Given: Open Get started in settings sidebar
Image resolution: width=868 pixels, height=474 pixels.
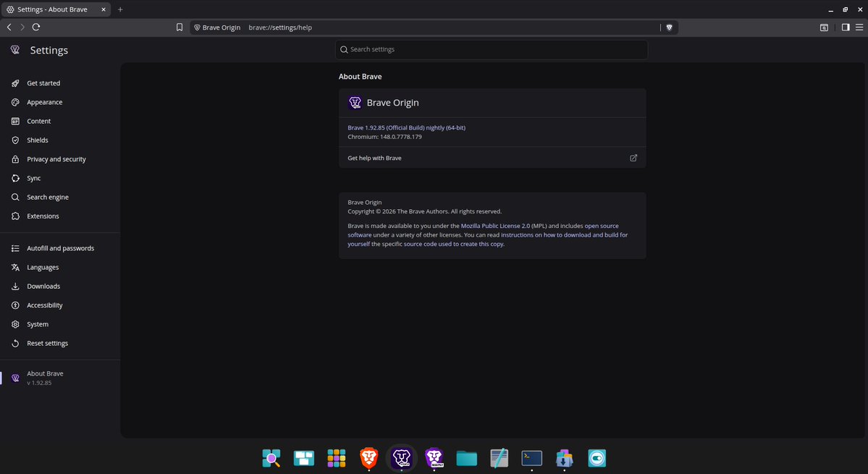Looking at the screenshot, I should click(43, 83).
